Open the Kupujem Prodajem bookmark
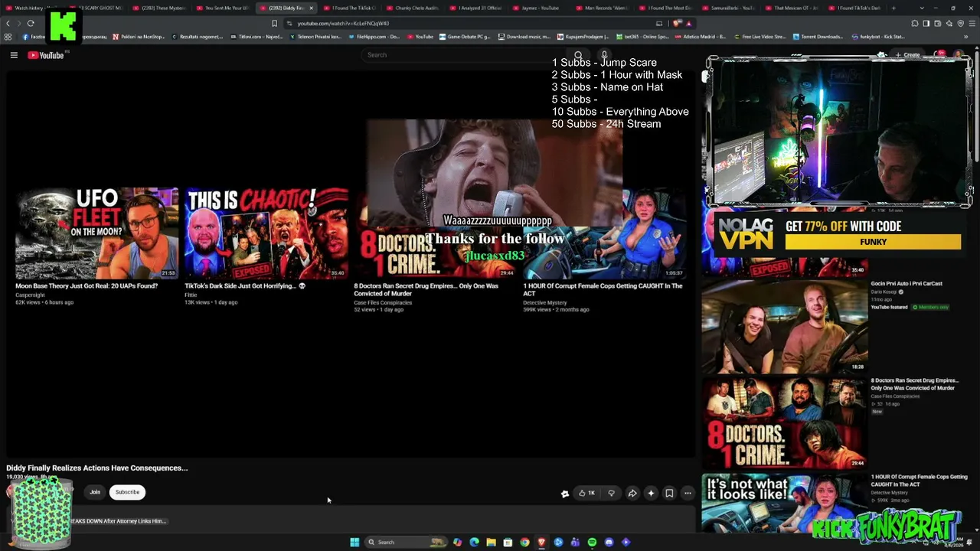This screenshot has width=980, height=551. [582, 37]
